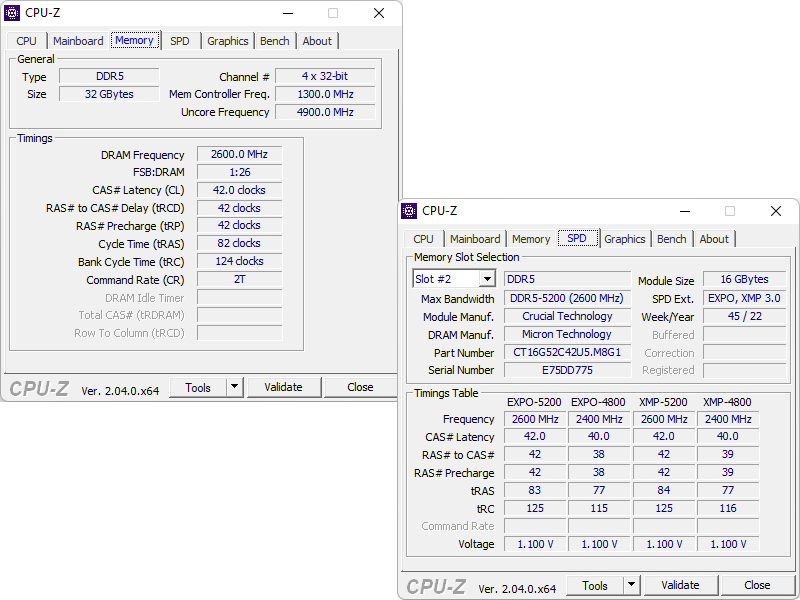Open the CPU tab in the Memory window

click(x=27, y=41)
